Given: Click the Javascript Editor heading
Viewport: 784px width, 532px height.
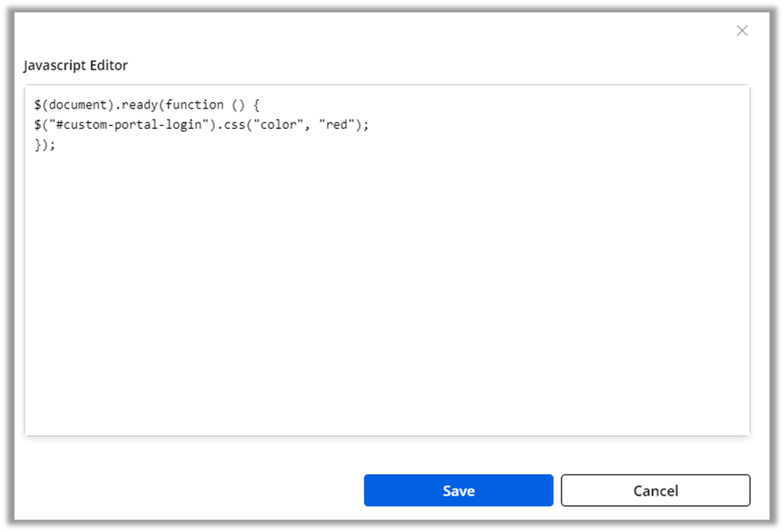Looking at the screenshot, I should click(x=75, y=65).
